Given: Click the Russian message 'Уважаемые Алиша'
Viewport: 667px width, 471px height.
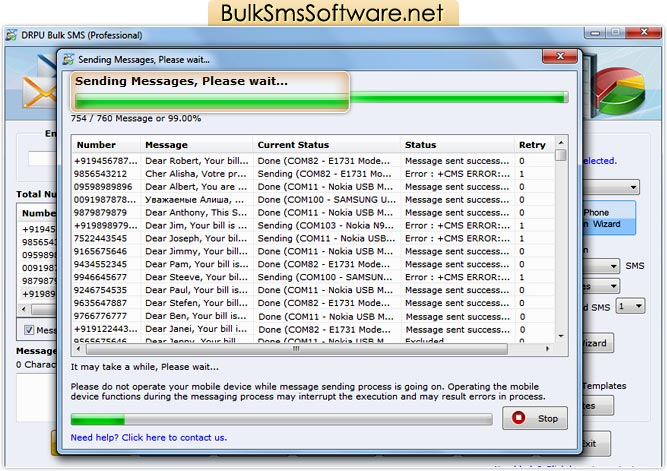Looking at the screenshot, I should pyautogui.click(x=195, y=200).
